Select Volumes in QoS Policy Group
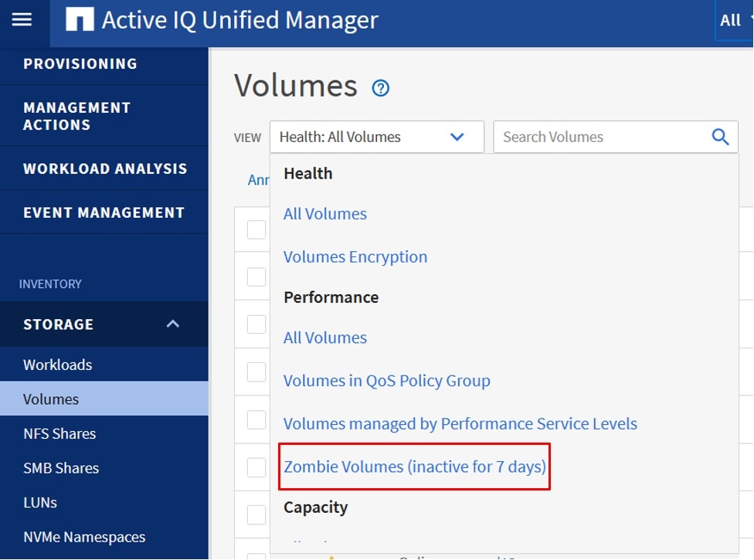This screenshot has height=560, width=754. 387,381
